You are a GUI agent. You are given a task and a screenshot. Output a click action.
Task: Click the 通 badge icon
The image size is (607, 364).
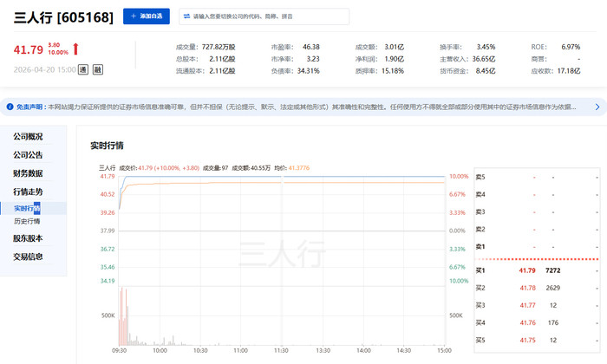pos(83,69)
